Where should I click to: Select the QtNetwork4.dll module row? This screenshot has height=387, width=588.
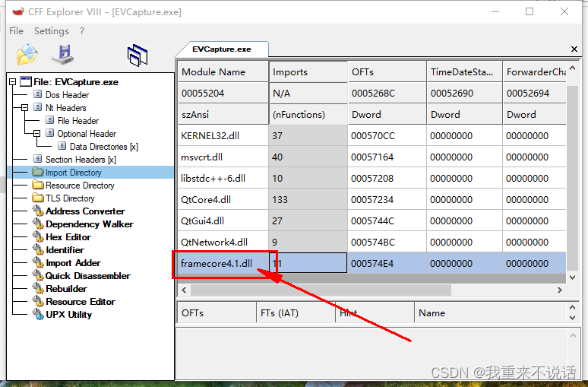click(x=371, y=242)
